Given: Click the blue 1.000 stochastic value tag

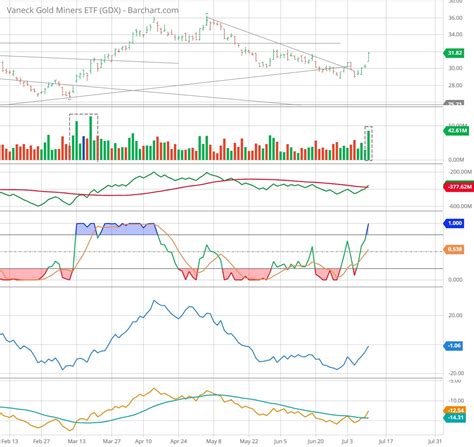Looking at the screenshot, I should (x=453, y=223).
